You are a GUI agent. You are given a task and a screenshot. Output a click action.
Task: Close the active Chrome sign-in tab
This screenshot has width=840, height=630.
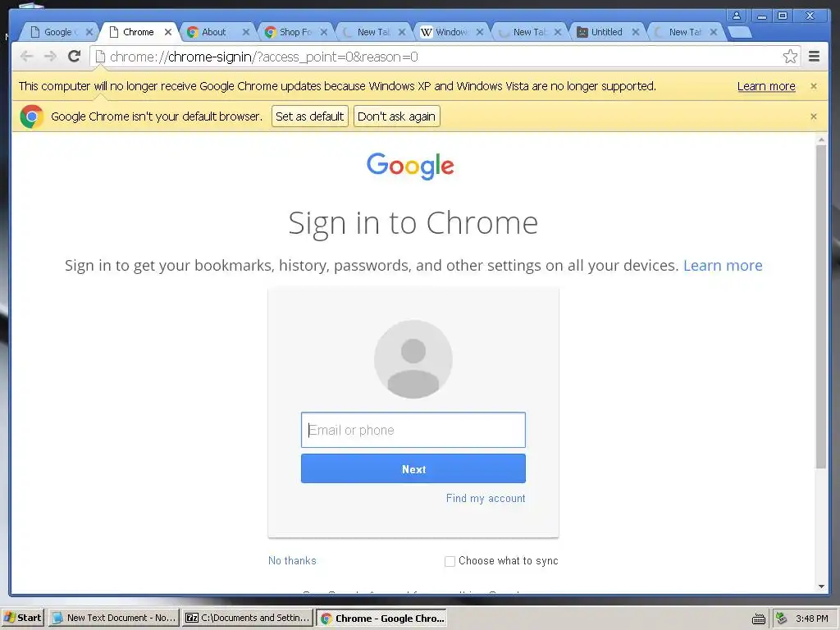167,32
